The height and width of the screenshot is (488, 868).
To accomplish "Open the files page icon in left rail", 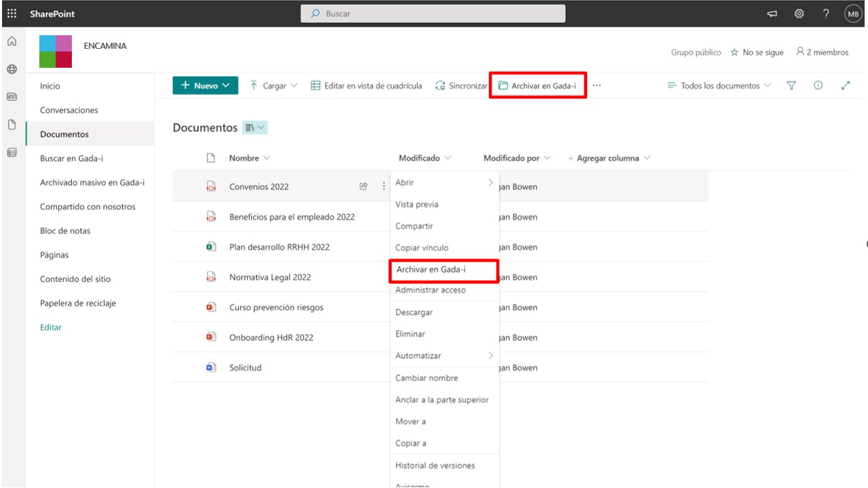I will click(x=12, y=125).
